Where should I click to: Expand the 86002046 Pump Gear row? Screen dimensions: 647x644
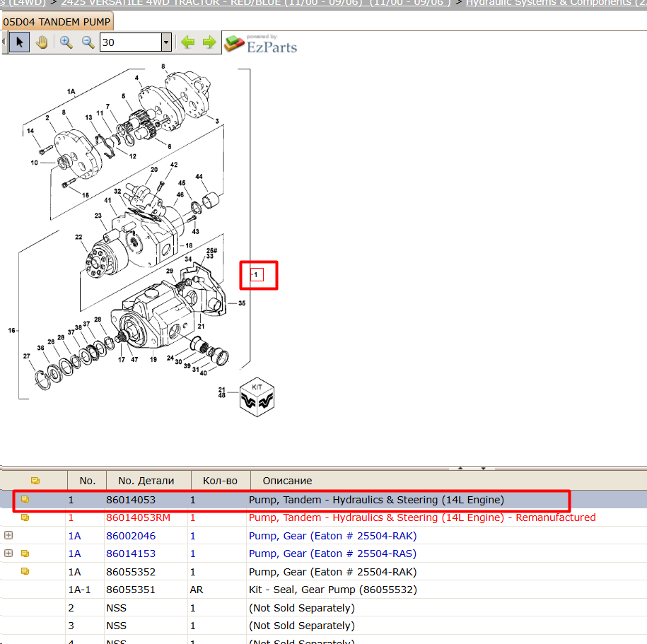point(8,535)
